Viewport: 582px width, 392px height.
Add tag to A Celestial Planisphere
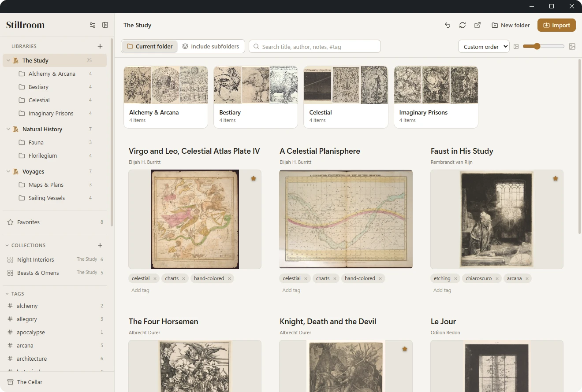pos(291,290)
